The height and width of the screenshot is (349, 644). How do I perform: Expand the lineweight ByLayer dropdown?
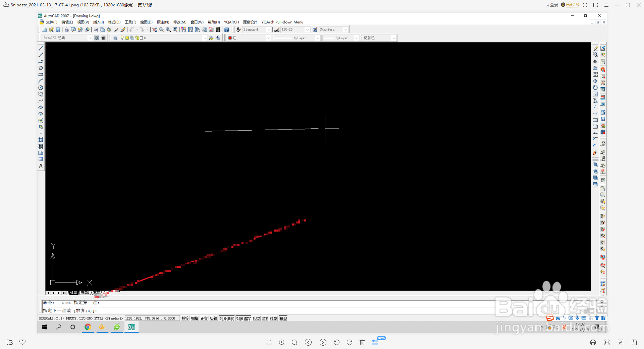click(x=356, y=38)
